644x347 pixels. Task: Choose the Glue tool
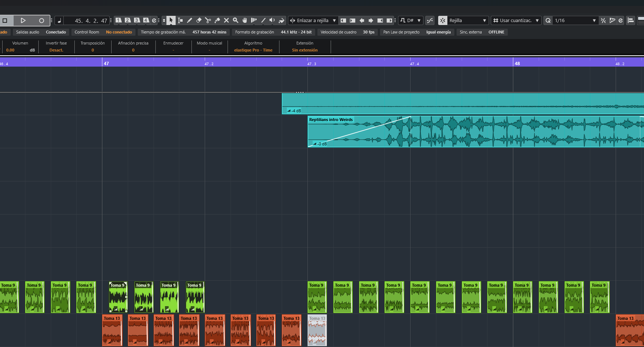pos(217,21)
